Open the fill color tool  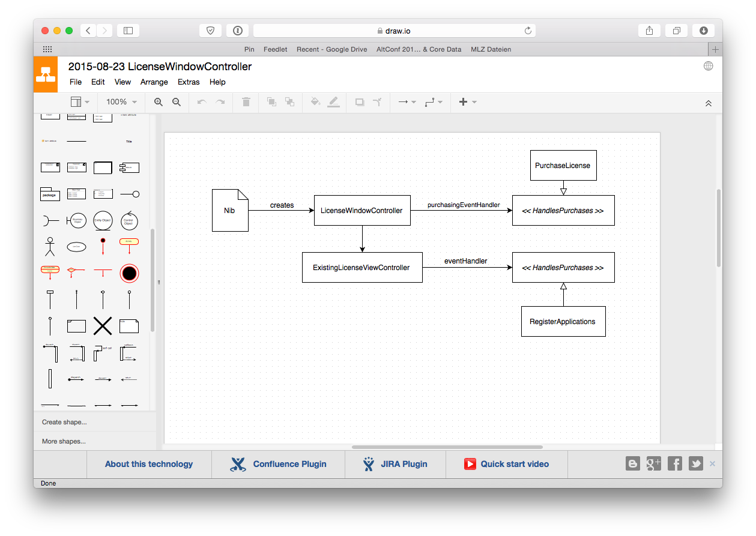[x=315, y=102]
